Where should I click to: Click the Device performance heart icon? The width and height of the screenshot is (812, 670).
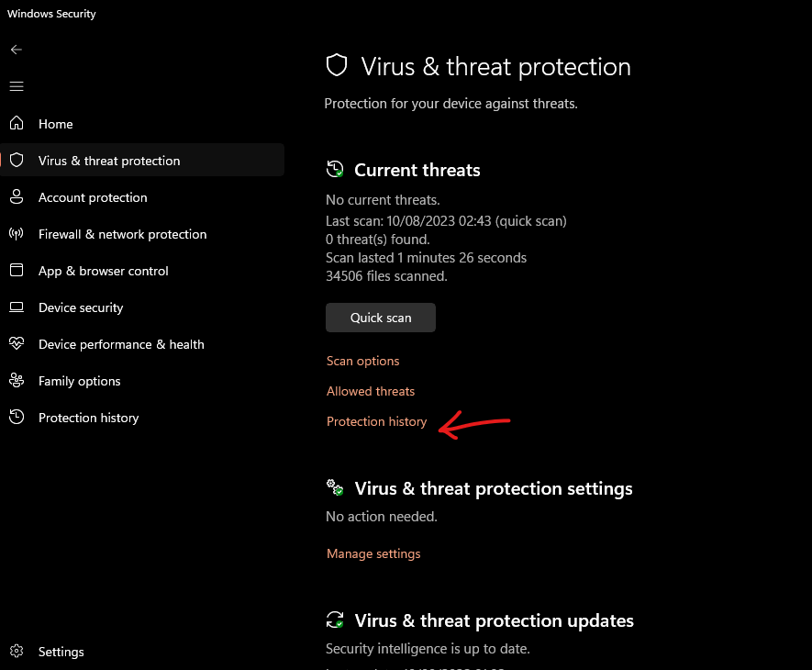17,344
